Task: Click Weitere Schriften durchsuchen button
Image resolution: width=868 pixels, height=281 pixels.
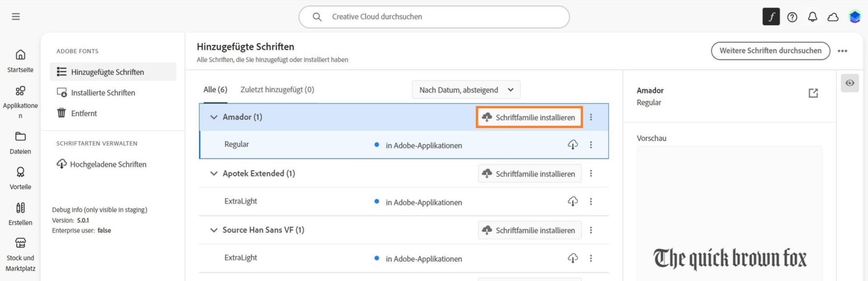Action: tap(770, 51)
